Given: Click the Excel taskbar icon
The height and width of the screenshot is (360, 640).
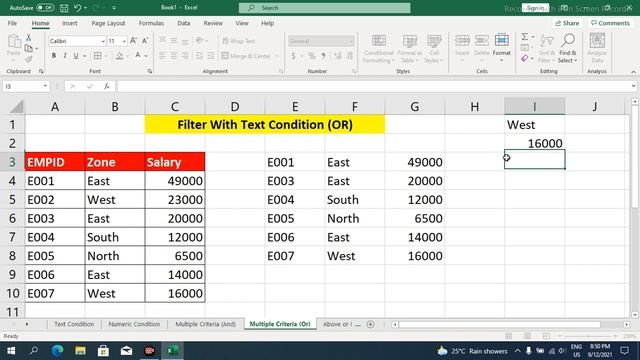Looking at the screenshot, I should tap(173, 351).
